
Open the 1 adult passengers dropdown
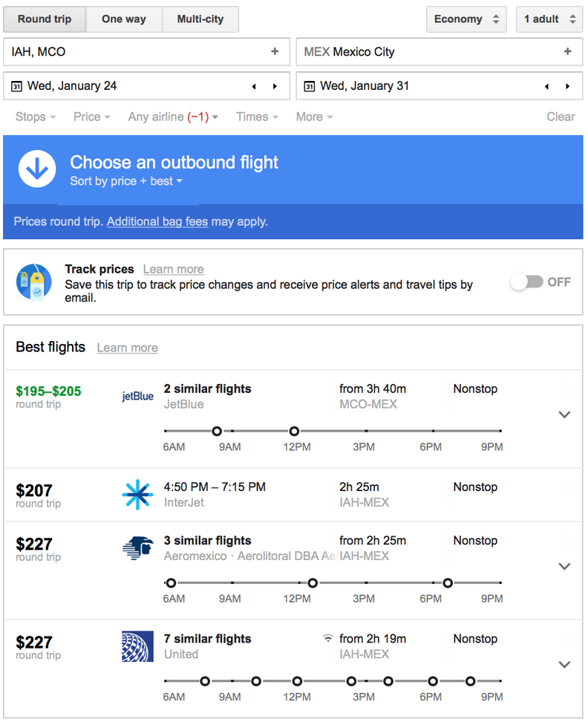point(549,19)
